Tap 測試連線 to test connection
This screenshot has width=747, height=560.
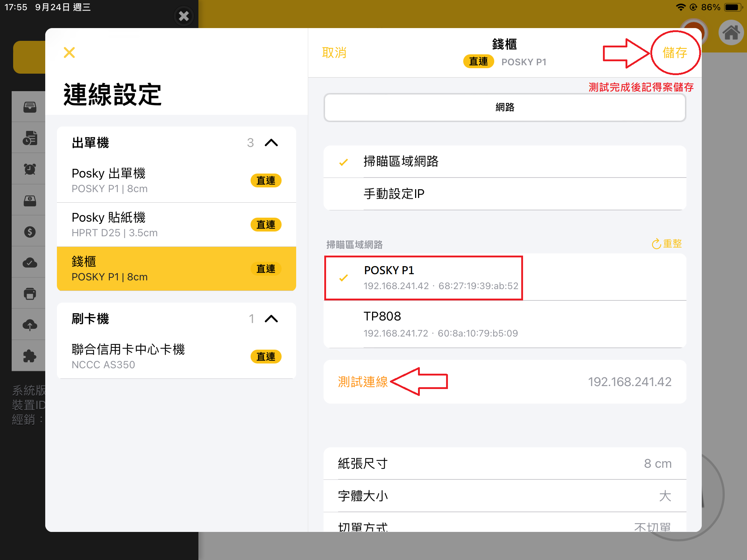pyautogui.click(x=363, y=382)
